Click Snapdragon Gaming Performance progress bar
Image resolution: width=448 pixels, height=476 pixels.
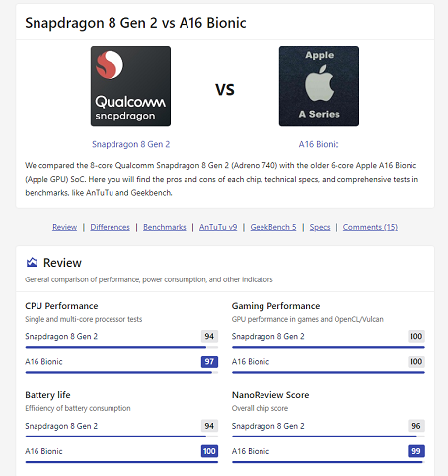coord(329,347)
